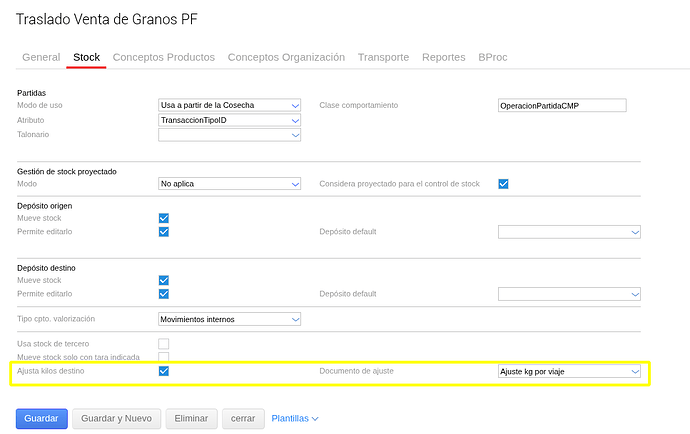Expand Depósito default dropdown under Depósito destino
Viewport: 690px width, 434px height.
[569, 294]
